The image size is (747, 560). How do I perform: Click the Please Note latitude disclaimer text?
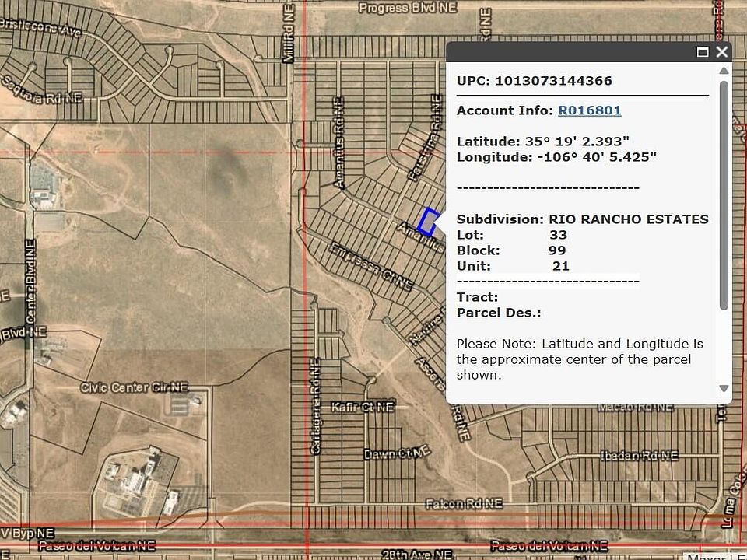click(580, 359)
